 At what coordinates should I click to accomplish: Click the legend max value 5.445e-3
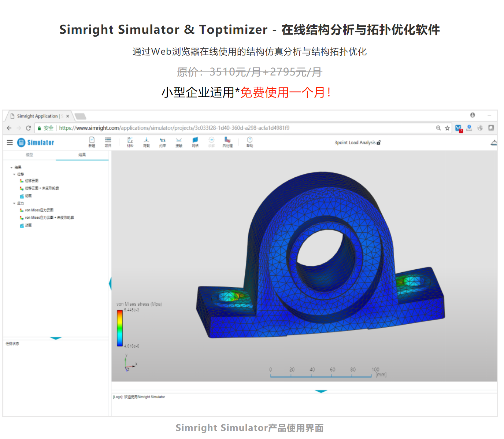pyautogui.click(x=131, y=310)
